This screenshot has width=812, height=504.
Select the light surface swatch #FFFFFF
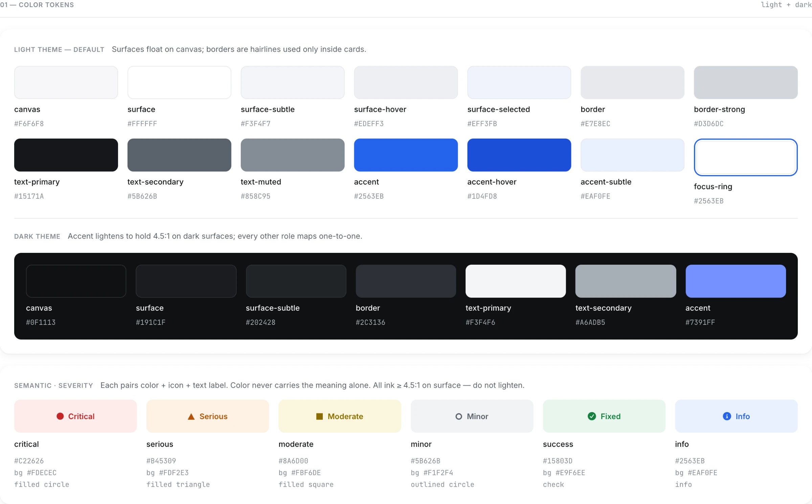[x=179, y=82]
